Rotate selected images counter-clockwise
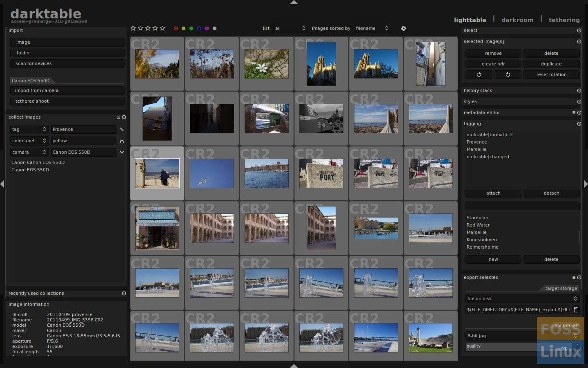Image resolution: width=588 pixels, height=368 pixels. tap(479, 74)
